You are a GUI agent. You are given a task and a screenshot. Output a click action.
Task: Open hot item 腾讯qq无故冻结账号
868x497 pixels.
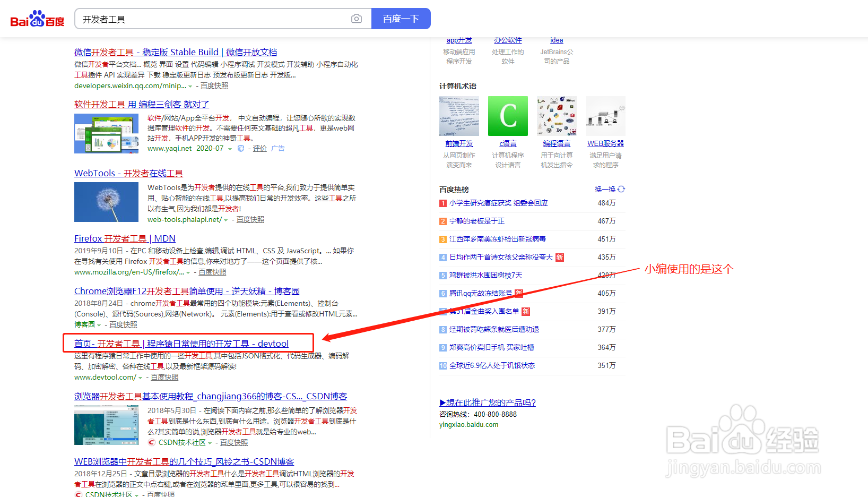[481, 293]
